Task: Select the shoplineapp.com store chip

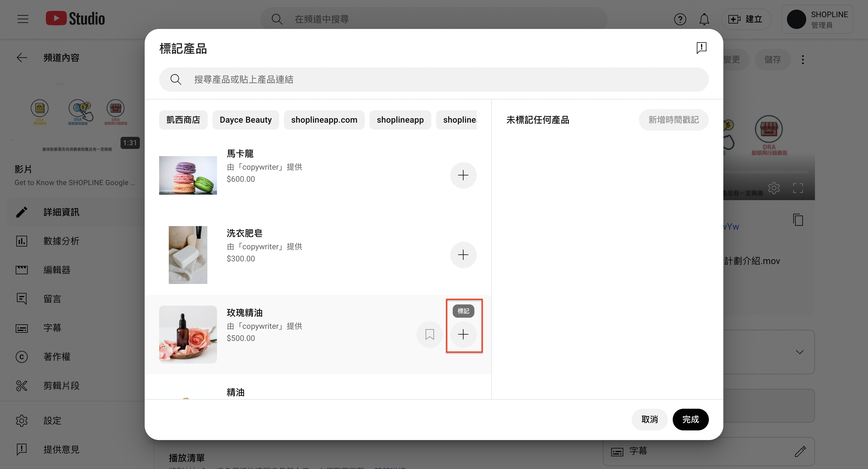Action: coord(324,120)
